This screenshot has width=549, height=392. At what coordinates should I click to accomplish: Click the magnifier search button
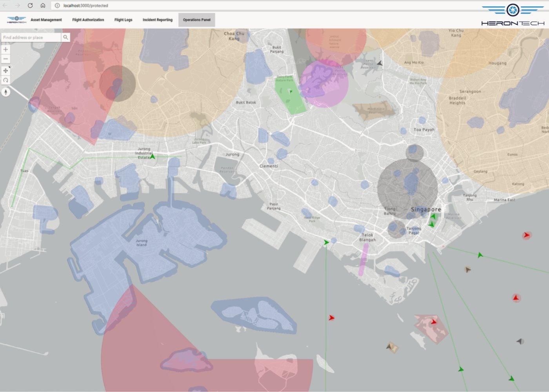(65, 37)
